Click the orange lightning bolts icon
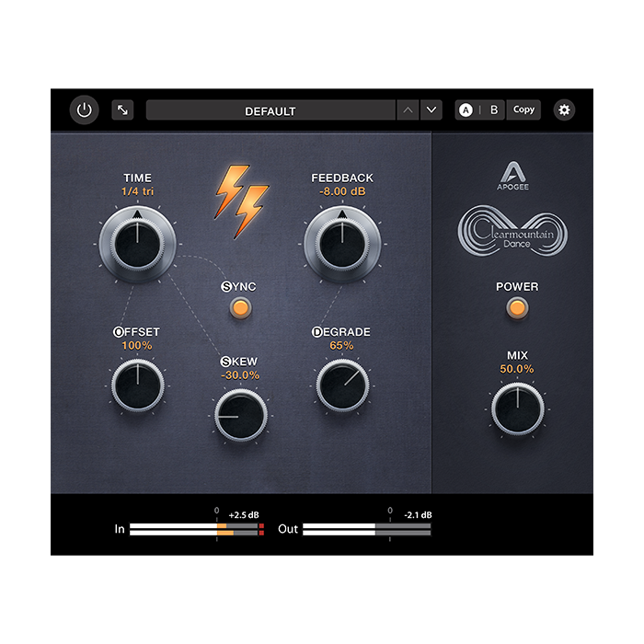This screenshot has height=644, width=644. tap(241, 201)
